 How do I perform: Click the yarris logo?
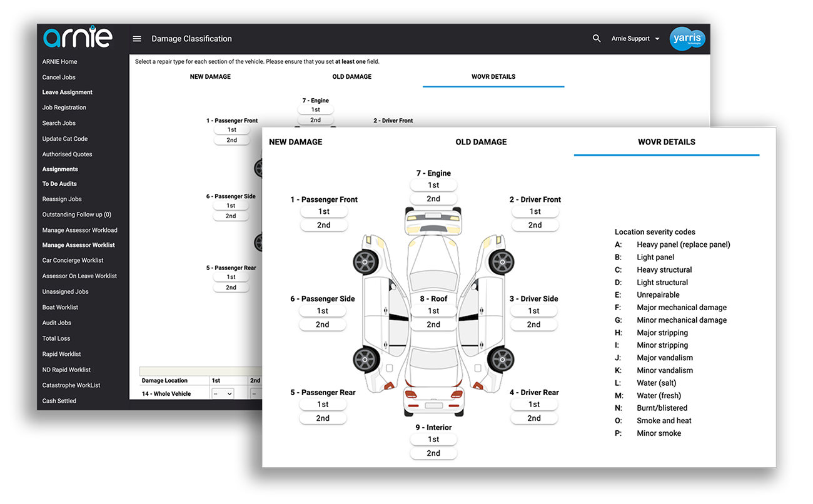(687, 38)
